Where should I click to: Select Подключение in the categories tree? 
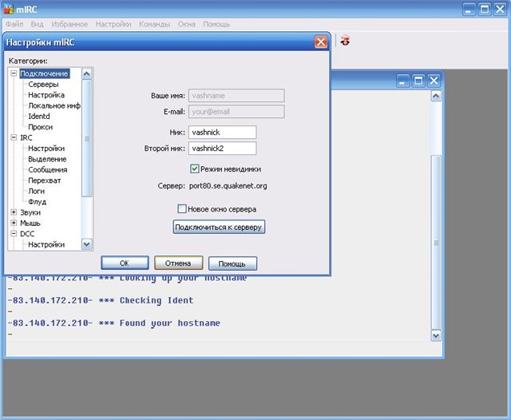tap(45, 73)
